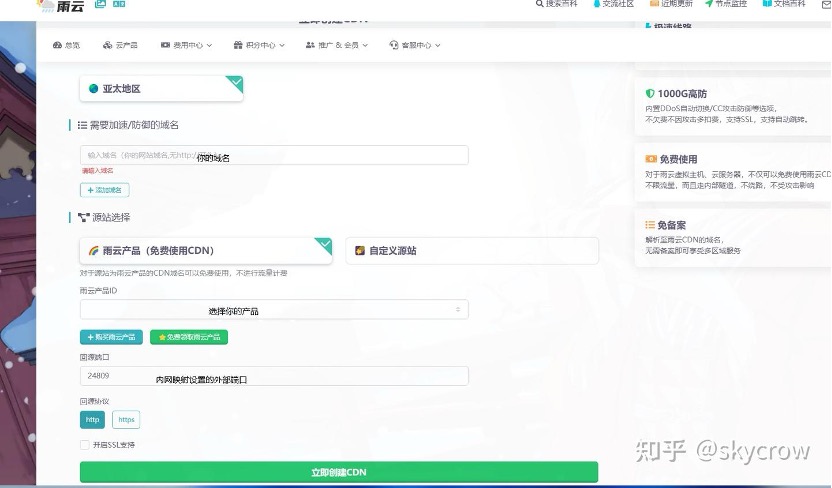This screenshot has height=488, width=832.
Task: Enable the 开启SSL支持 checkbox
Action: (x=85, y=445)
